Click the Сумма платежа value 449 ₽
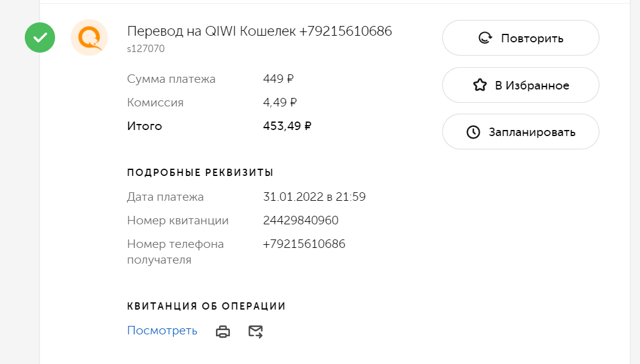 pyautogui.click(x=278, y=79)
